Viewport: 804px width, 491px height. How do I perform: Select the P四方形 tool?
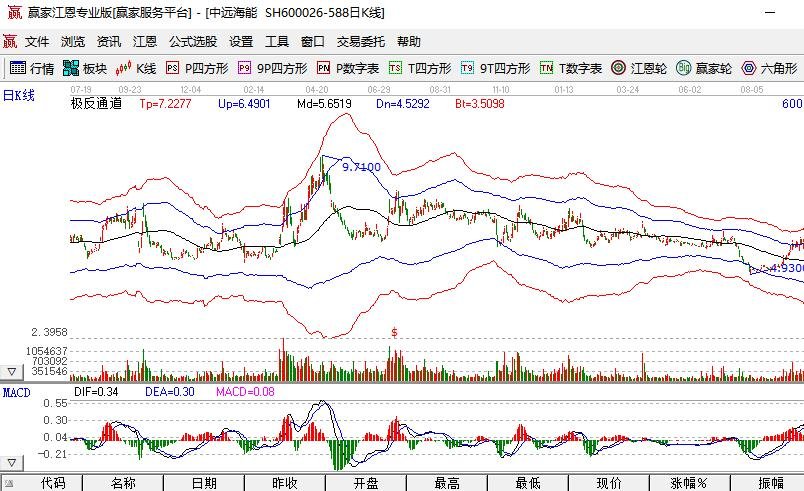point(197,69)
